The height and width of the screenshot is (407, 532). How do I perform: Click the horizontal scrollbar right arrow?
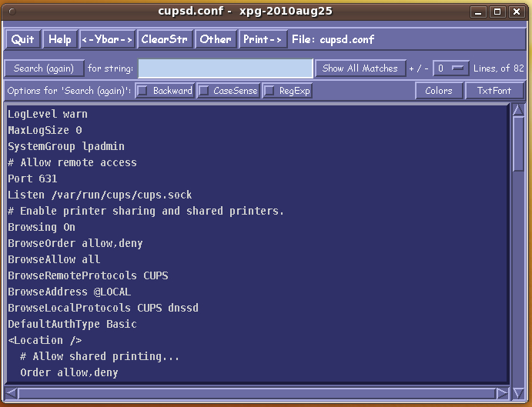pyautogui.click(x=501, y=393)
